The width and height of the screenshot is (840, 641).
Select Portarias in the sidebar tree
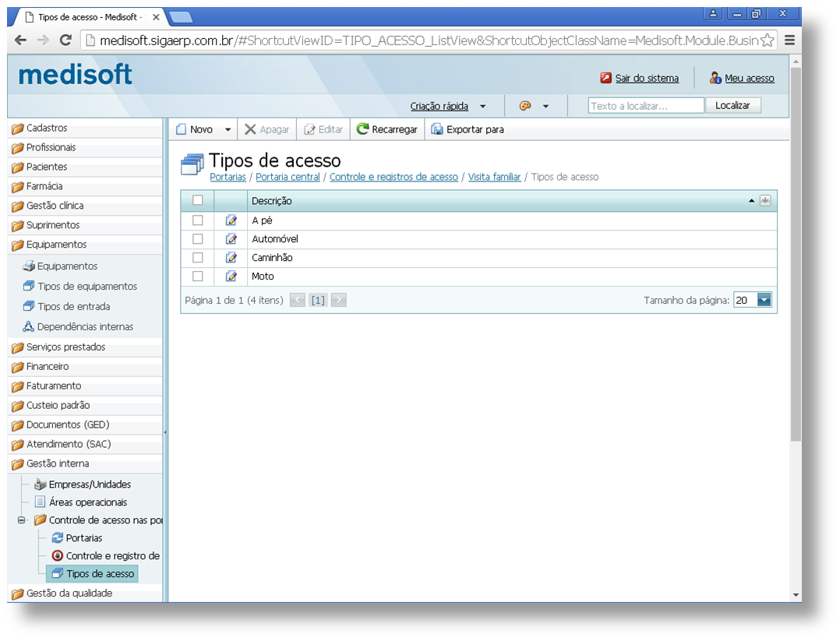[x=83, y=538]
